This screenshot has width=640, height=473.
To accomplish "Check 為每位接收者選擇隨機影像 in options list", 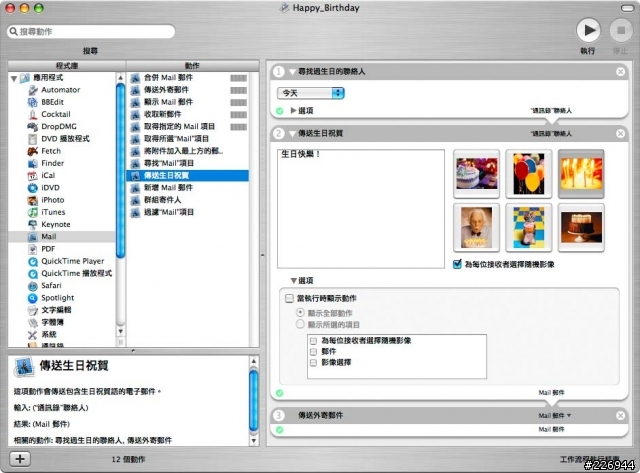I will tap(313, 341).
